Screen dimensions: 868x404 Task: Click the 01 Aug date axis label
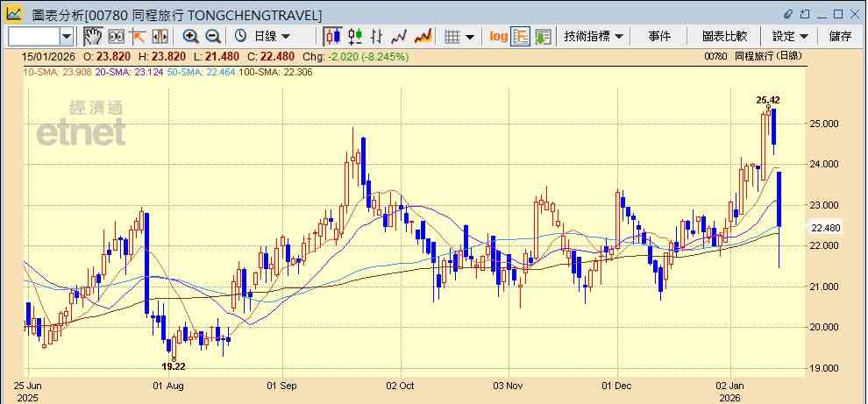167,386
